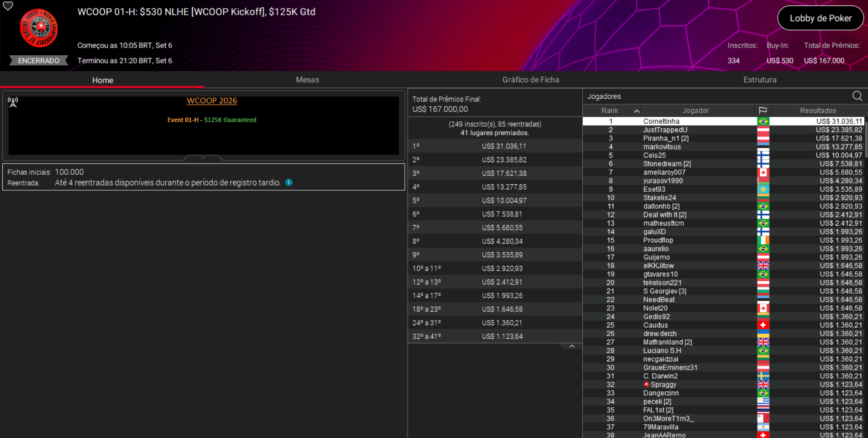Click the ENCERRADO status badge

[x=38, y=61]
